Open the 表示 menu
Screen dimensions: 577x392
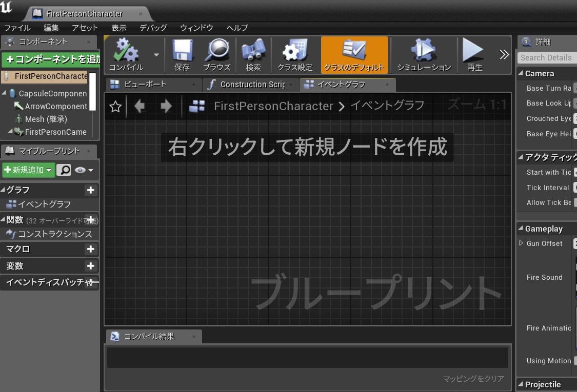pos(119,28)
